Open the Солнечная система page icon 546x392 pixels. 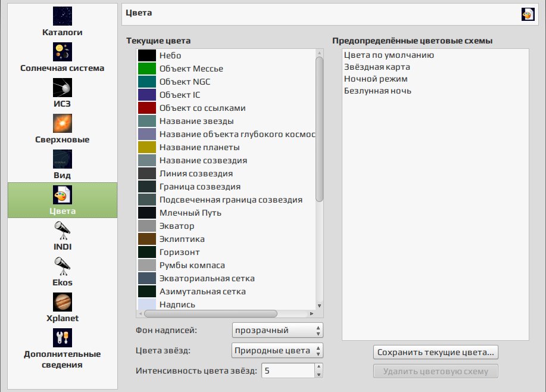[63, 52]
